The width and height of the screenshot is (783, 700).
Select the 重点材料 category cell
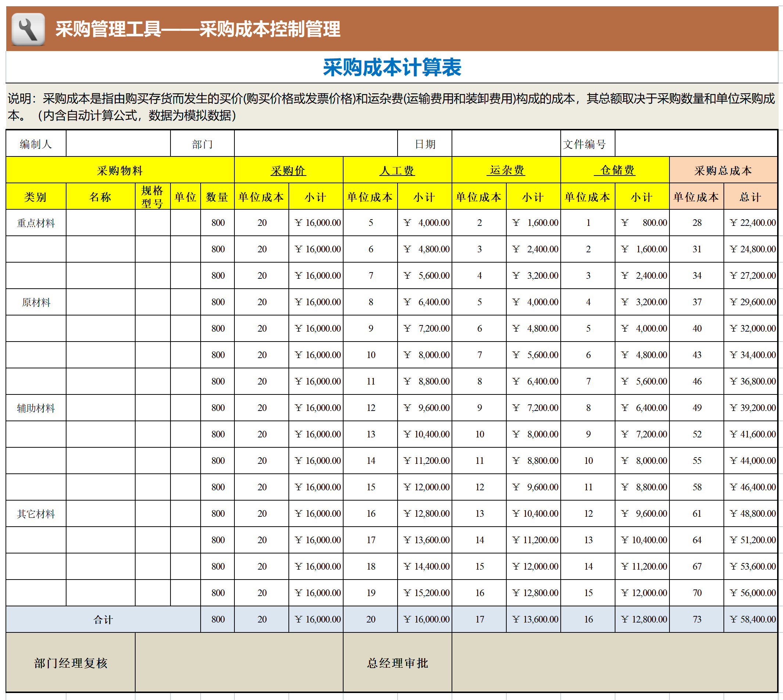(36, 223)
